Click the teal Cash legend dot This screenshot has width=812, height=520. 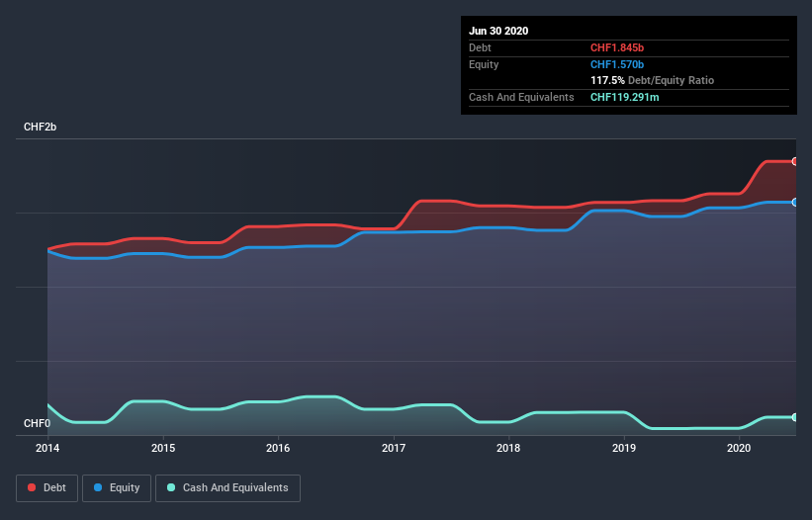(171, 487)
